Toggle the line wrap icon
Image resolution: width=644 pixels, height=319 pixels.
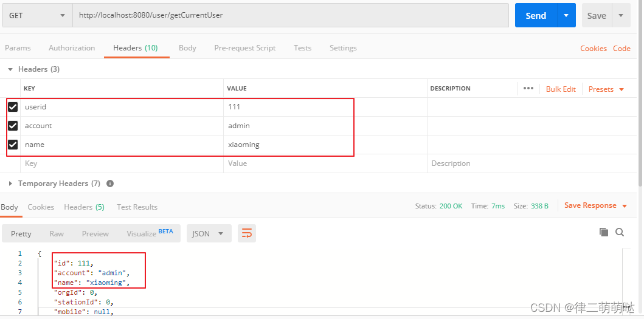[x=247, y=233]
